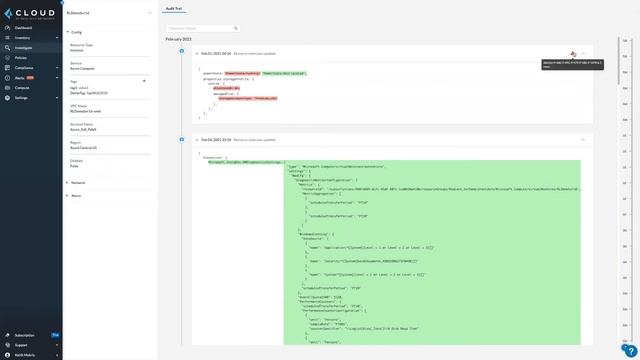Open the Policies page
This screenshot has width=640, height=360.
[21, 58]
